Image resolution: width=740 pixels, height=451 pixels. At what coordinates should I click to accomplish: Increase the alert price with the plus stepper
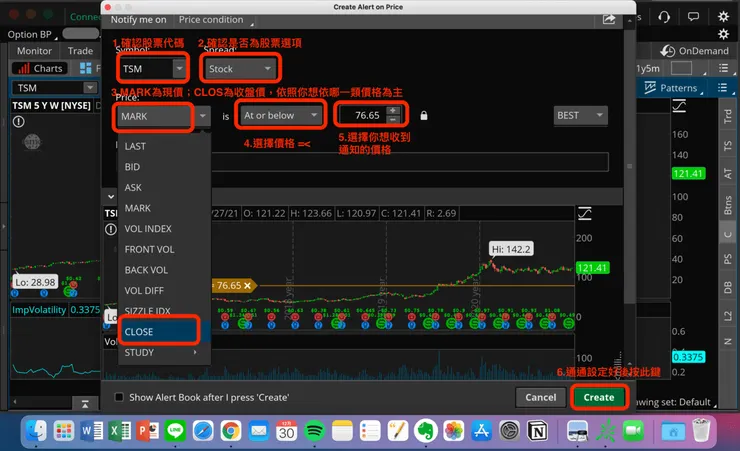coord(393,110)
